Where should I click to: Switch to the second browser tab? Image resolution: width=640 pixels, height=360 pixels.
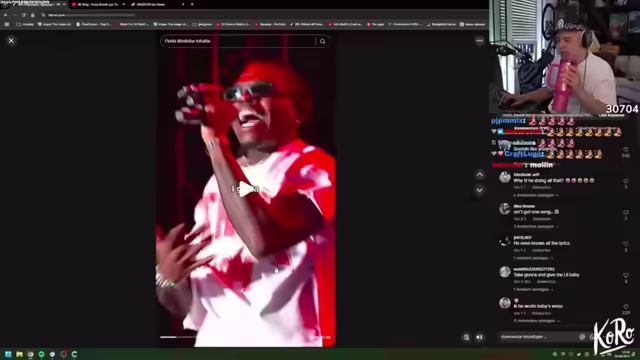click(x=98, y=4)
